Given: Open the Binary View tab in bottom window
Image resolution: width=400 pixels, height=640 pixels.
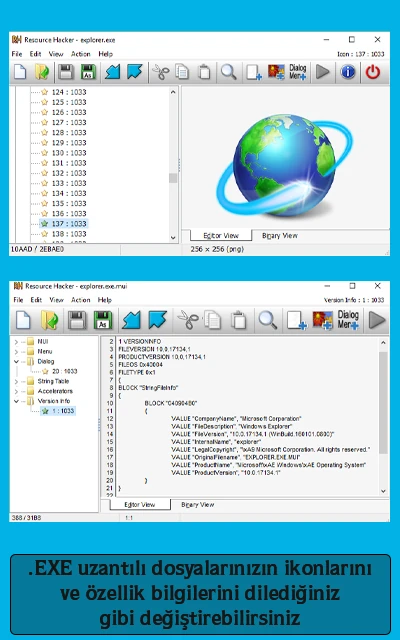Looking at the screenshot, I should point(198,505).
